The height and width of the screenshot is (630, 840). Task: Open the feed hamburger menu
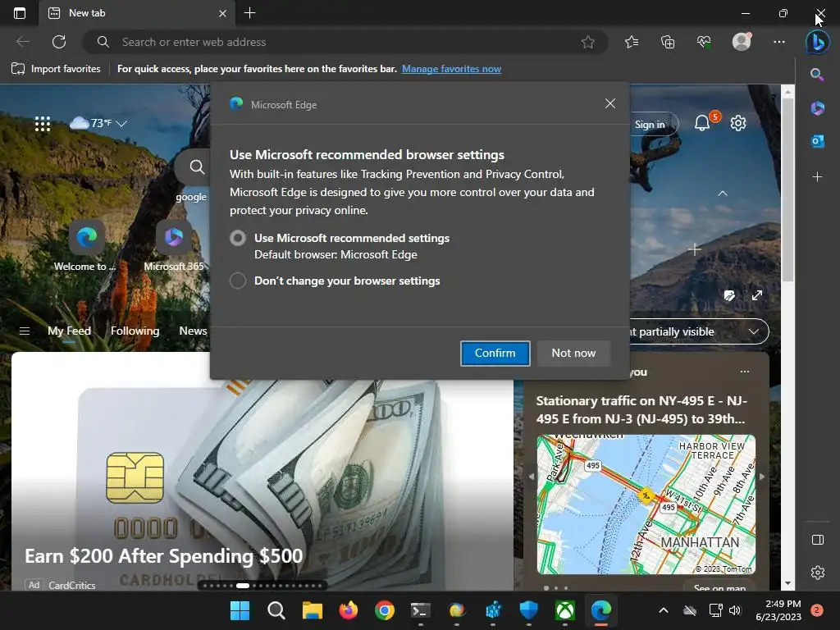pyautogui.click(x=24, y=331)
